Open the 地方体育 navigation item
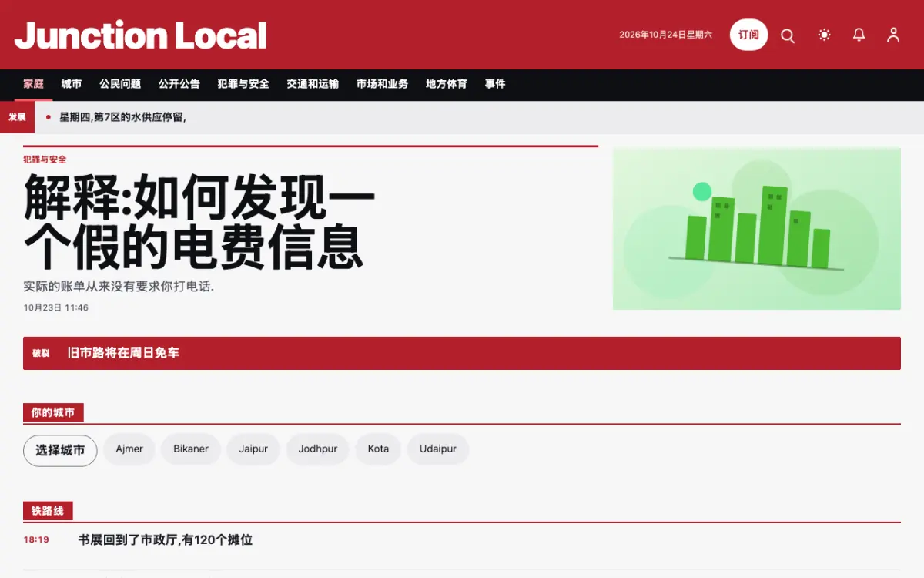This screenshot has height=578, width=924. [447, 84]
